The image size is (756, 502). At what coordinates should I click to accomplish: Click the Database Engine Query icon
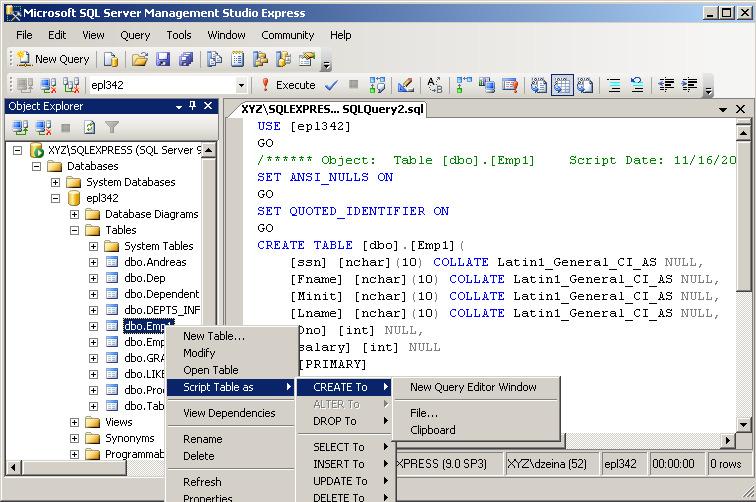(x=111, y=59)
